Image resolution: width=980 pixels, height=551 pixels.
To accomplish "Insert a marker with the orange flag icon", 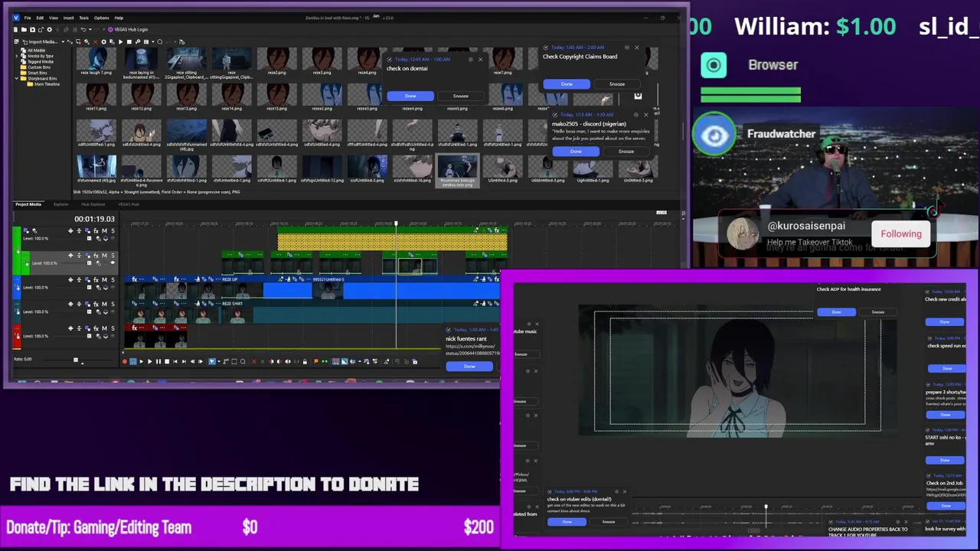I will pos(316,361).
